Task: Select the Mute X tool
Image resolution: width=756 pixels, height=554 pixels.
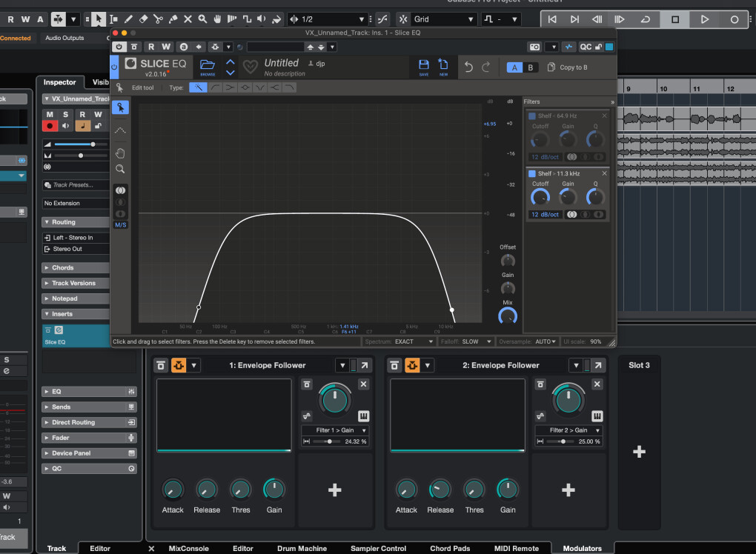Action: click(188, 19)
